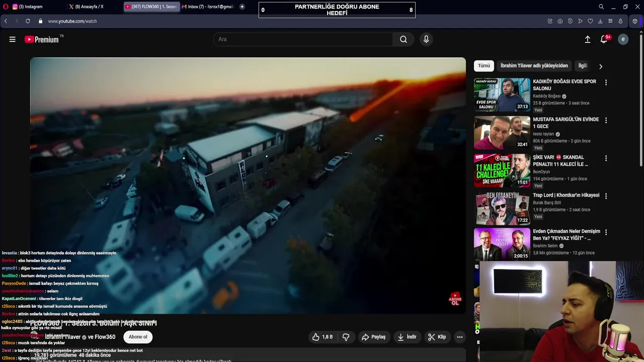
Task: Open KADIKÖY BOĞASI EVDE SPOR thumbnail
Action: point(502,95)
